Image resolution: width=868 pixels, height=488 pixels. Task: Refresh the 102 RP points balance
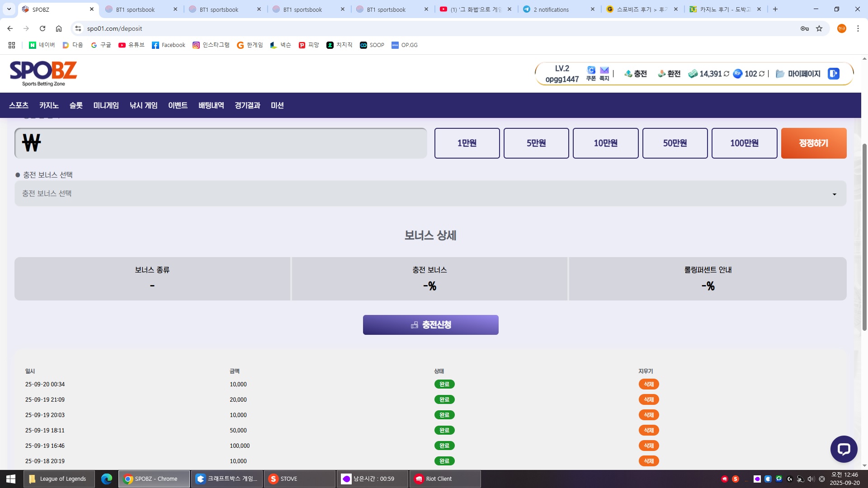[x=762, y=74]
